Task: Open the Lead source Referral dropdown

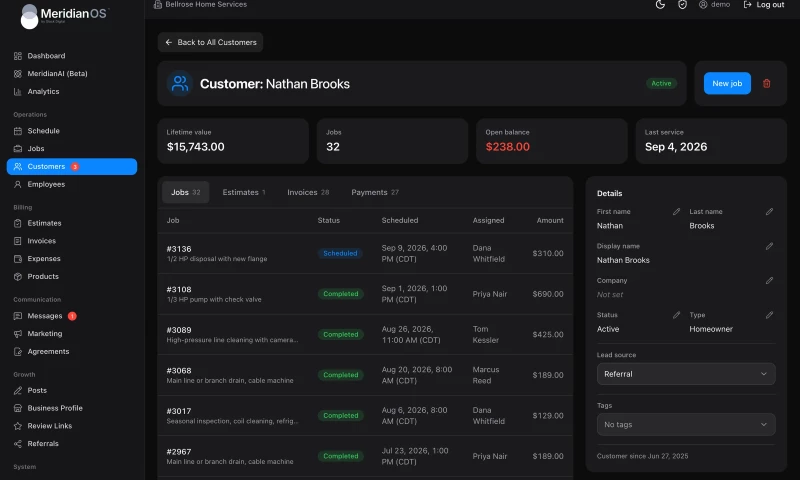Action: click(686, 374)
